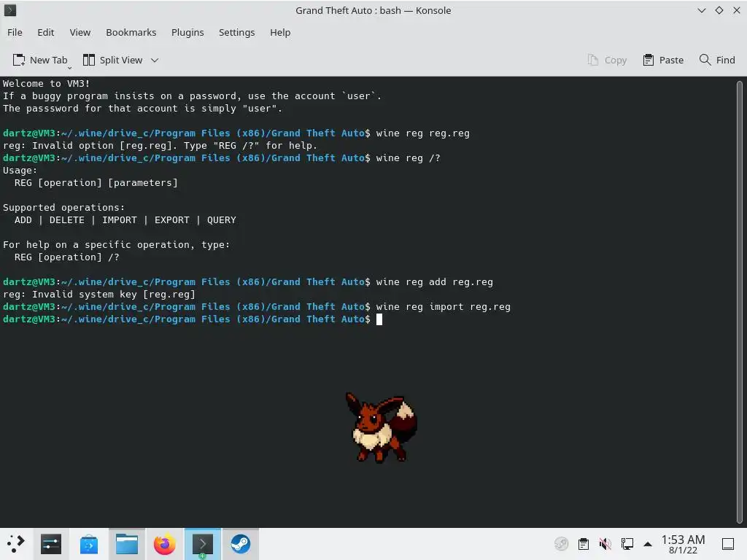747x560 pixels.
Task: Open the View menu
Action: 80,32
